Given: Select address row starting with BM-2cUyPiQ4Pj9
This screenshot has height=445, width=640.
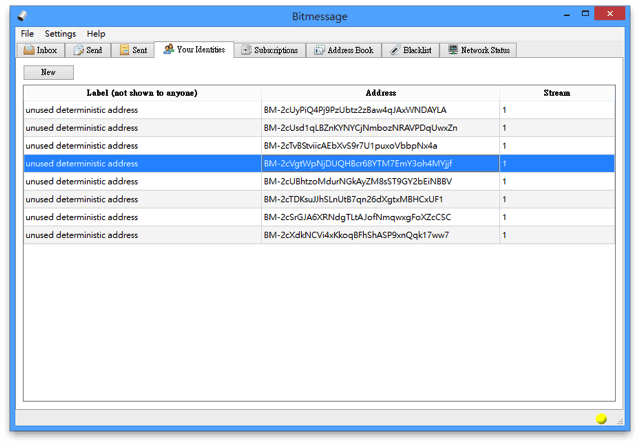Looking at the screenshot, I should (355, 110).
